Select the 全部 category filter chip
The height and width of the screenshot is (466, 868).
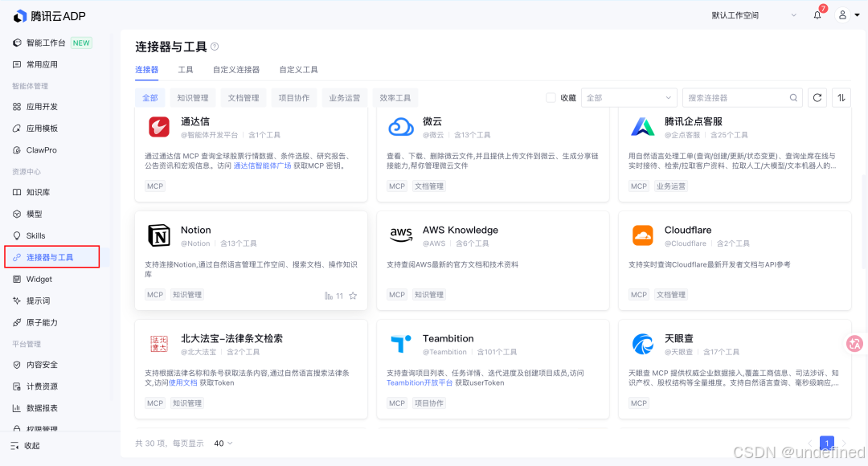coord(150,98)
